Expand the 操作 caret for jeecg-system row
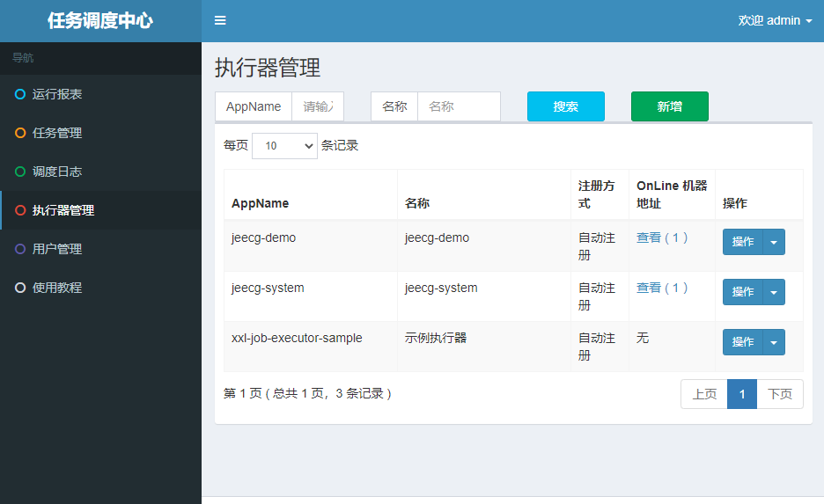The width and height of the screenshot is (824, 504). click(774, 292)
